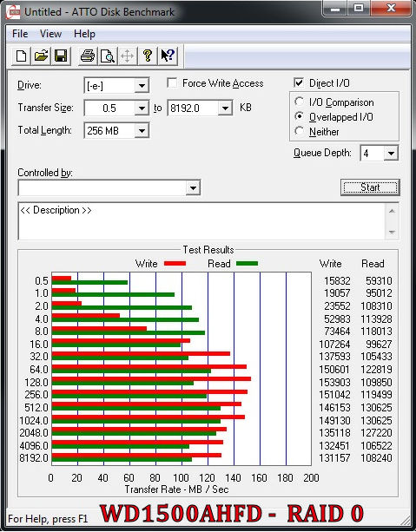Click the Write value 131157
416x532 pixels.
(x=334, y=458)
